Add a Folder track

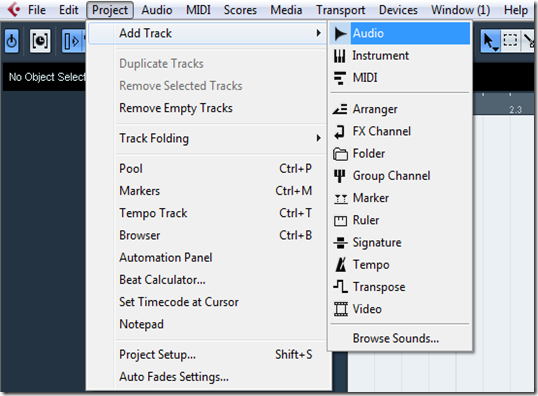400,154
